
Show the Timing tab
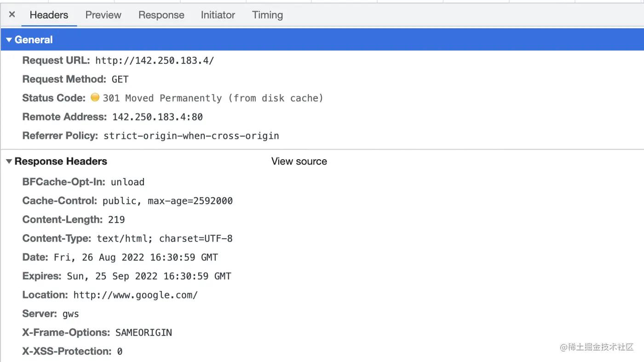[267, 15]
